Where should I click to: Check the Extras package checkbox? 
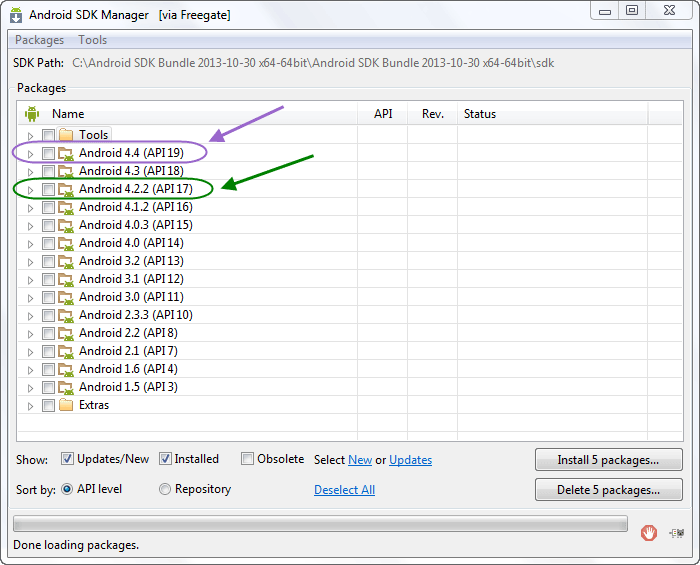click(48, 406)
